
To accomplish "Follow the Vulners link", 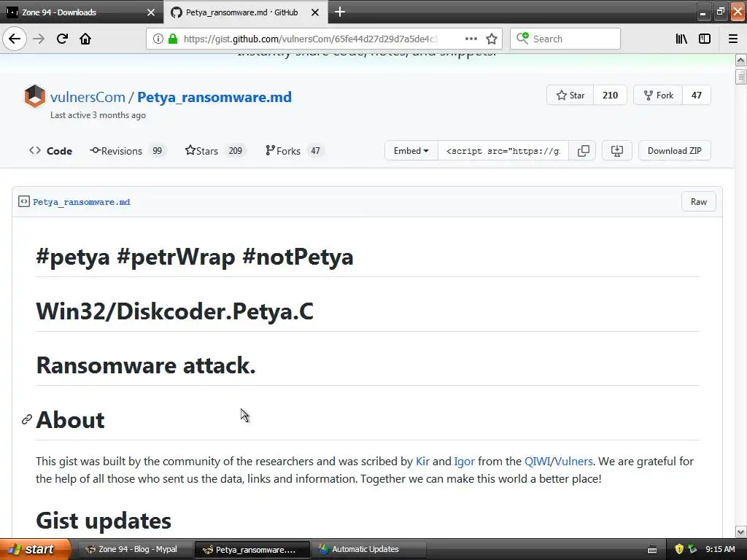I will coord(573,462).
